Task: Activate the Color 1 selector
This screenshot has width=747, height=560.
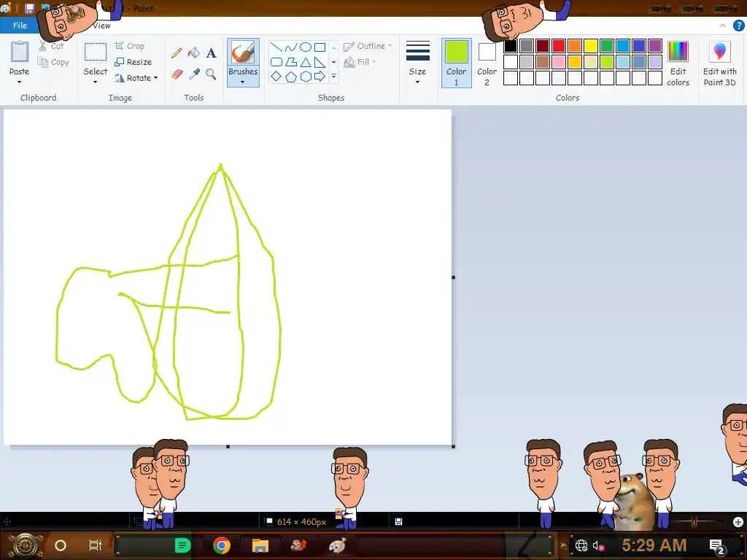Action: [456, 63]
